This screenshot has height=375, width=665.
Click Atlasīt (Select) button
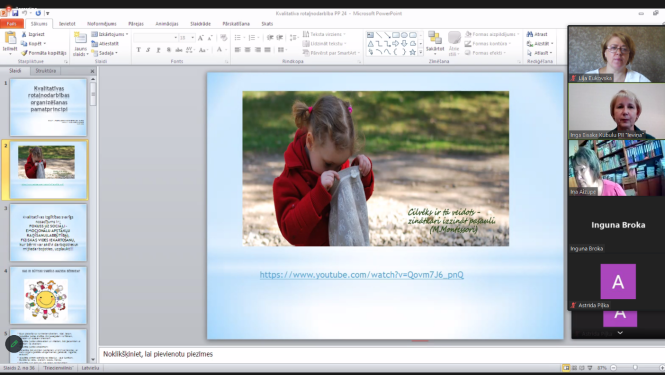pyautogui.click(x=539, y=53)
